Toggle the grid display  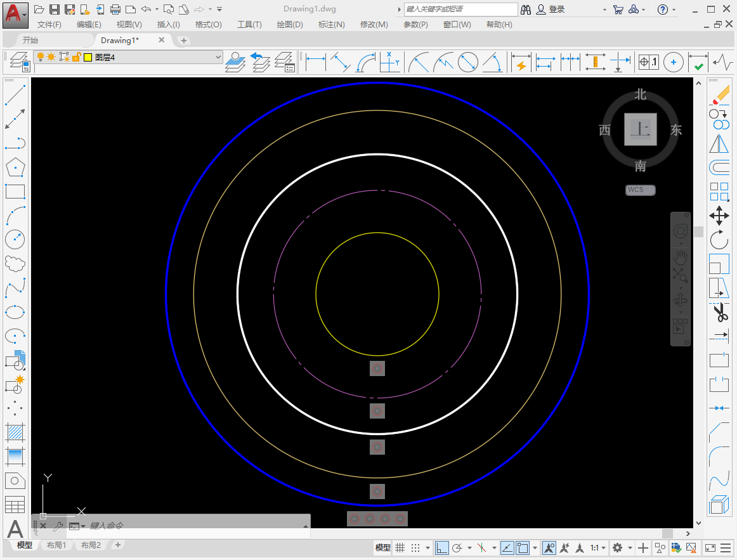pos(400,548)
